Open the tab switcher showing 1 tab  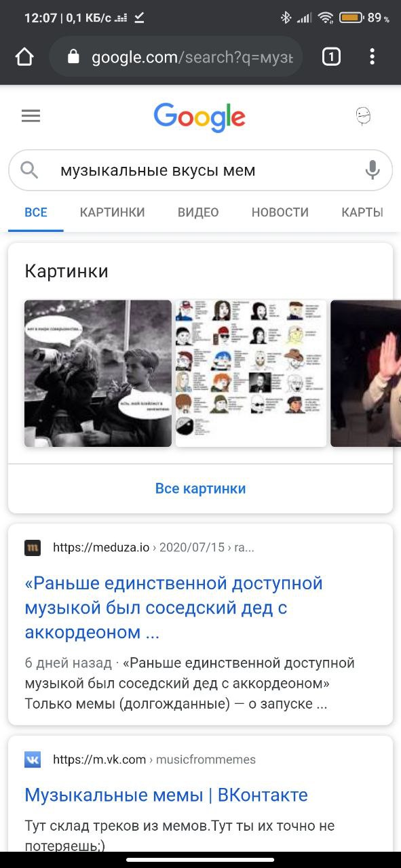pyautogui.click(x=330, y=57)
